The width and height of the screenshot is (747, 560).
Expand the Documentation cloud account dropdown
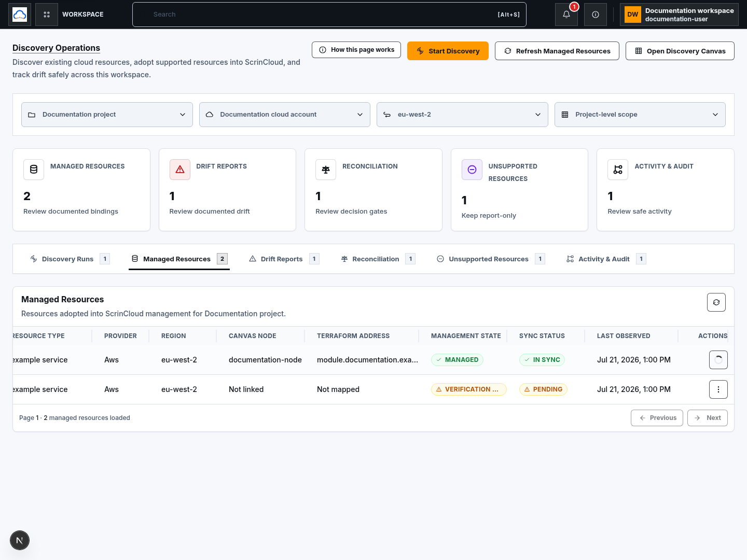[285, 115]
